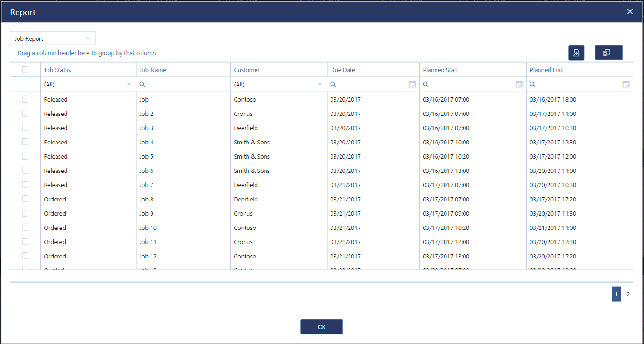The width and height of the screenshot is (644, 344).
Task: Expand the Job Report dropdown
Action: [x=87, y=38]
